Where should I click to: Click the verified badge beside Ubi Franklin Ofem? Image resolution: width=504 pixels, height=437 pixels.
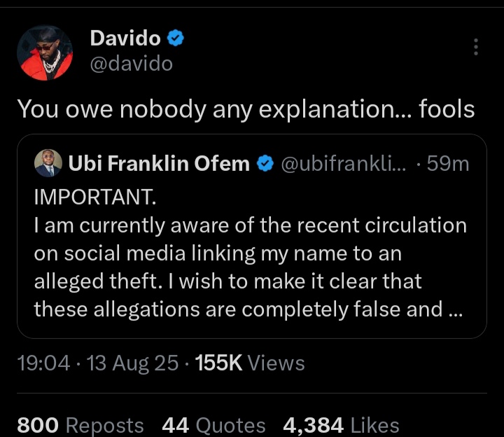point(265,164)
